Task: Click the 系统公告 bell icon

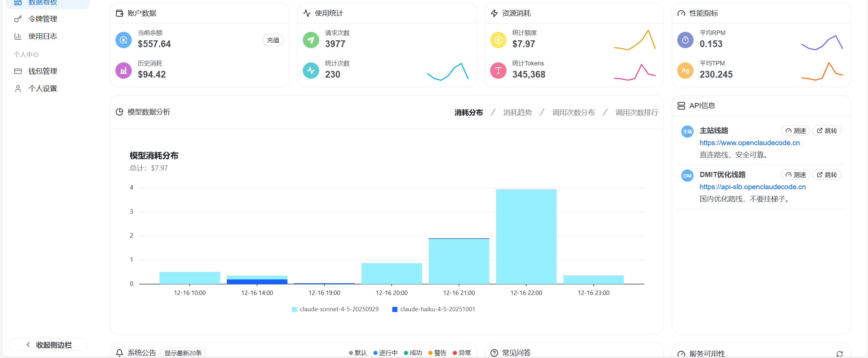Action: [x=119, y=352]
